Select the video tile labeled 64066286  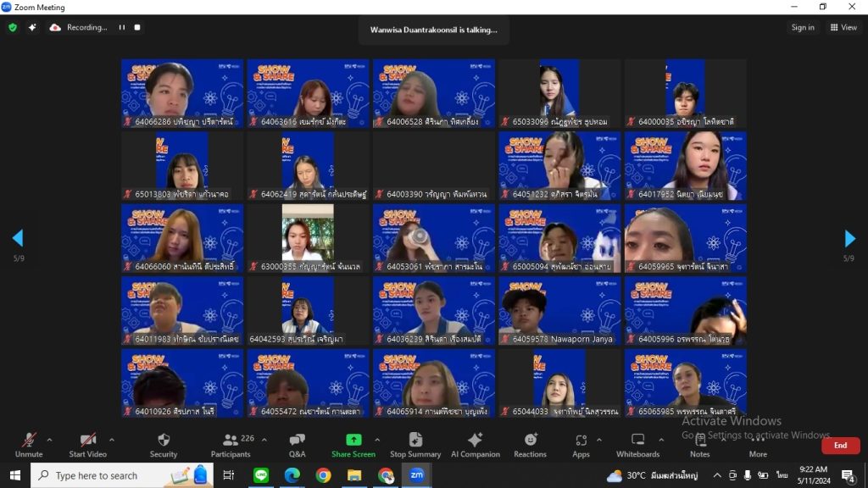182,93
